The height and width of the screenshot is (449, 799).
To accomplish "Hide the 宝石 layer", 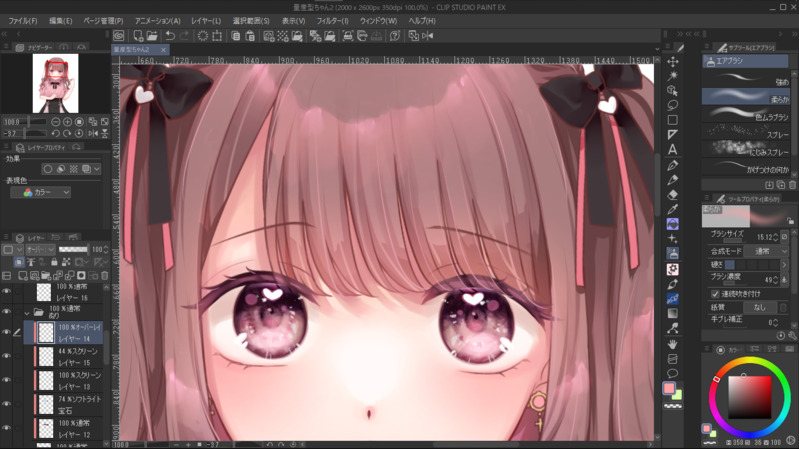I will point(6,404).
